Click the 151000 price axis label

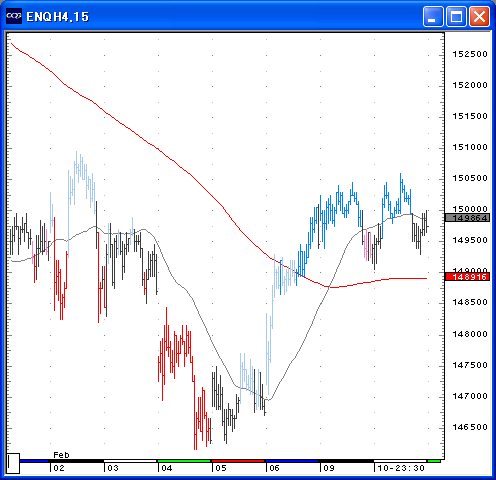470,147
